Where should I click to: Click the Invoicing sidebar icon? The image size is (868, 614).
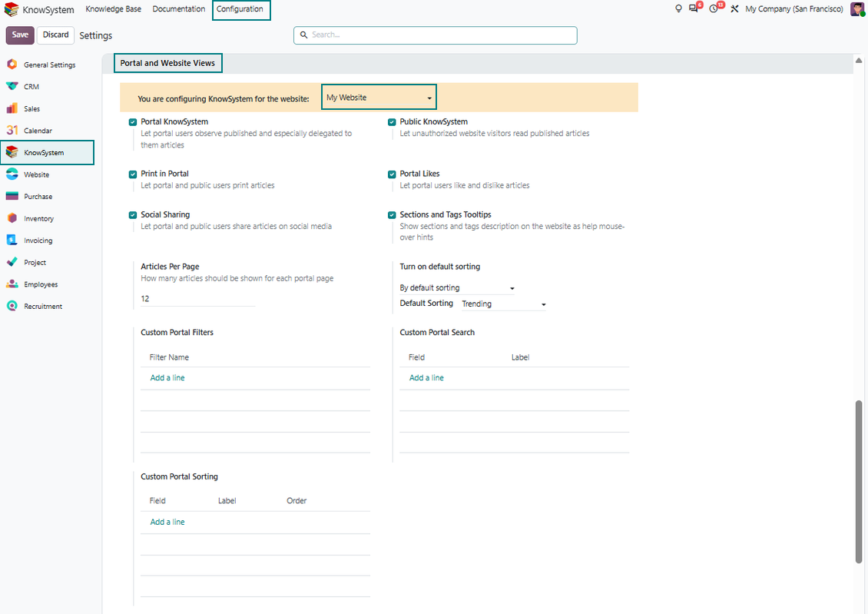coord(12,241)
